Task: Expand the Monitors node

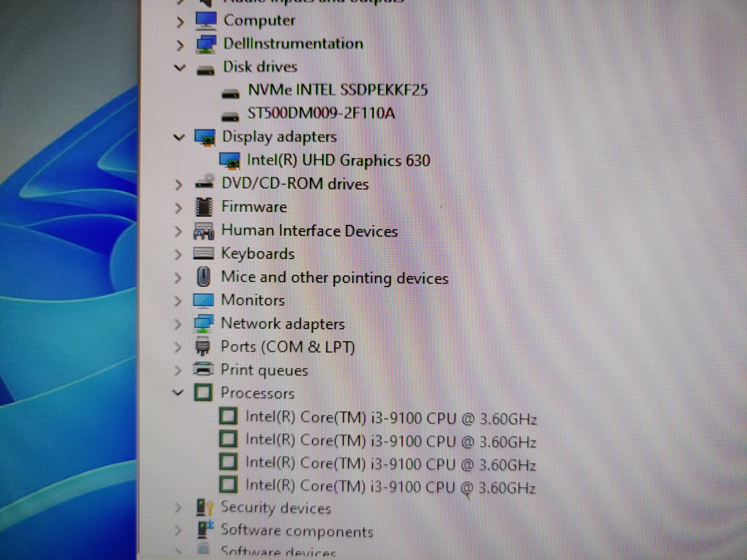Action: [x=178, y=301]
